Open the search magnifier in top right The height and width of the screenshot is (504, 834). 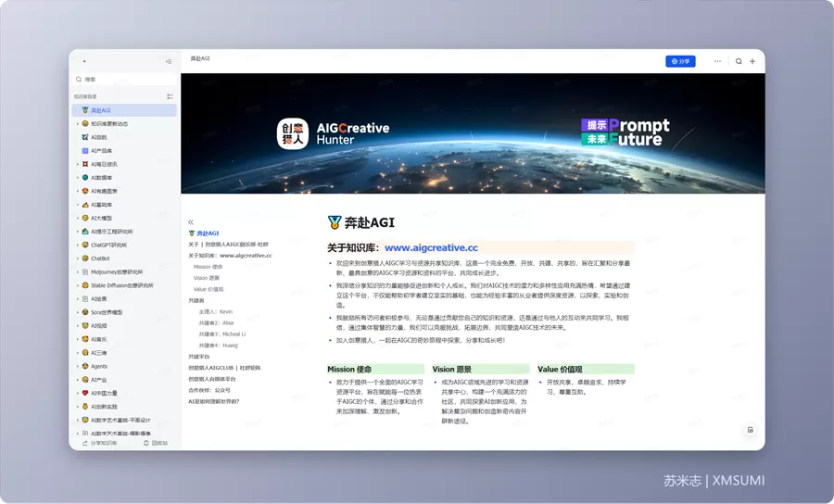pos(739,62)
